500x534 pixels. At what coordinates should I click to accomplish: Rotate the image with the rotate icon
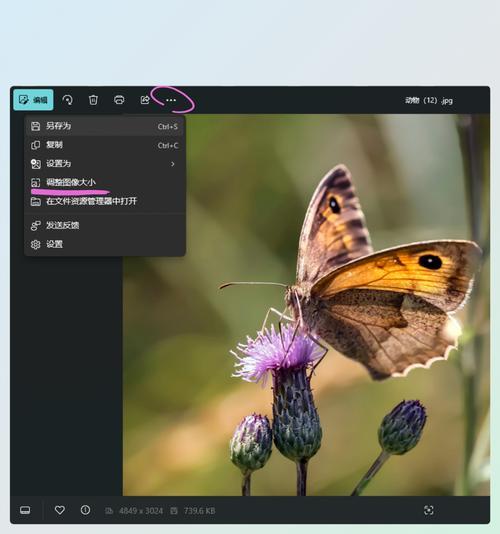coord(67,100)
